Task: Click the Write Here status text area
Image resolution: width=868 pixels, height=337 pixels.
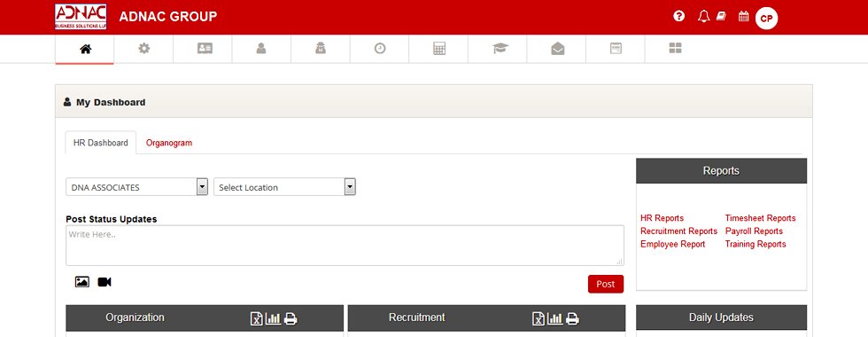Action: pyautogui.click(x=345, y=245)
